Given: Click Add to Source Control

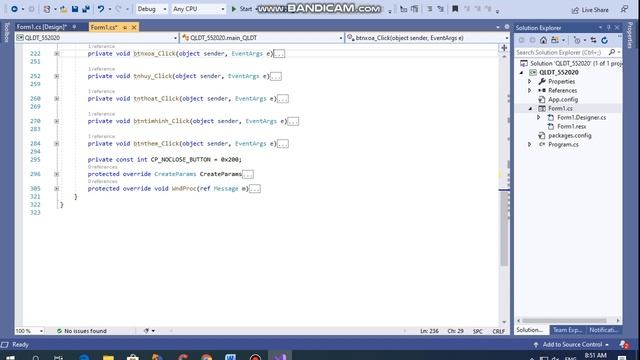Looking at the screenshot, I should (571, 344).
